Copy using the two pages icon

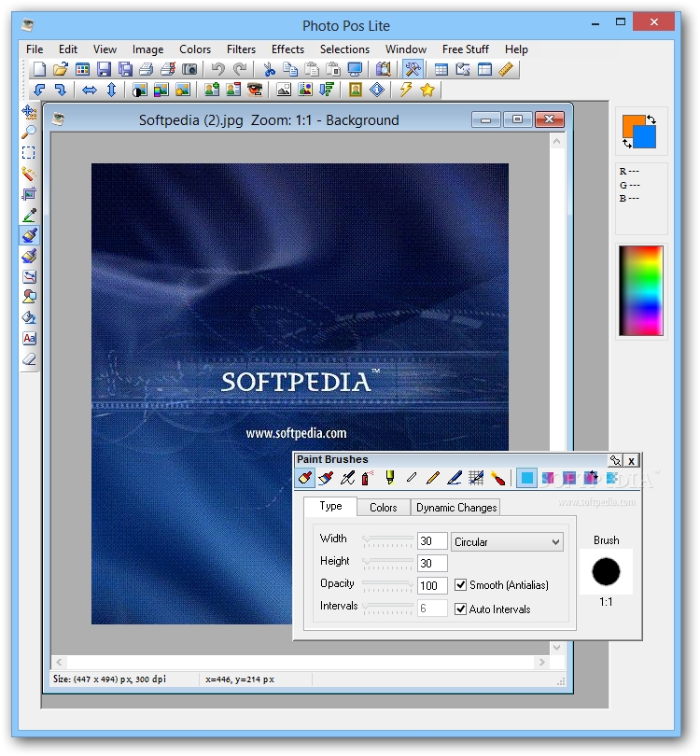click(x=290, y=69)
